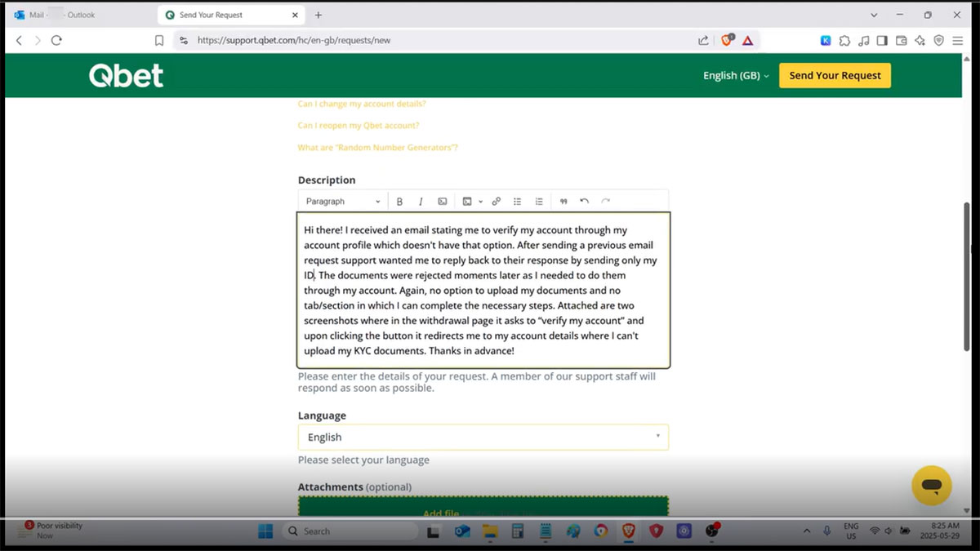The height and width of the screenshot is (551, 980).
Task: Open the extensions puzzle piece menu
Action: [844, 40]
